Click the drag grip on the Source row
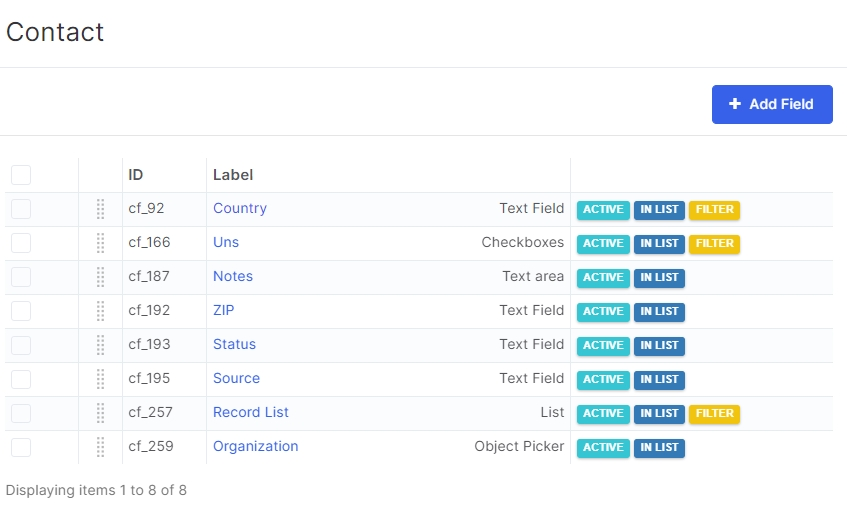847x507 pixels. click(x=100, y=379)
